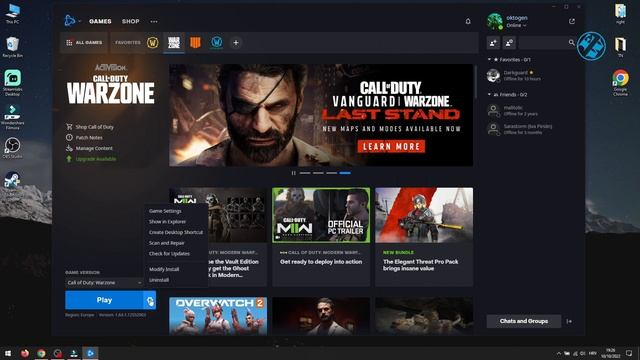Jump to first carousel slide indicator
This screenshot has width=640, height=360.
305,173
